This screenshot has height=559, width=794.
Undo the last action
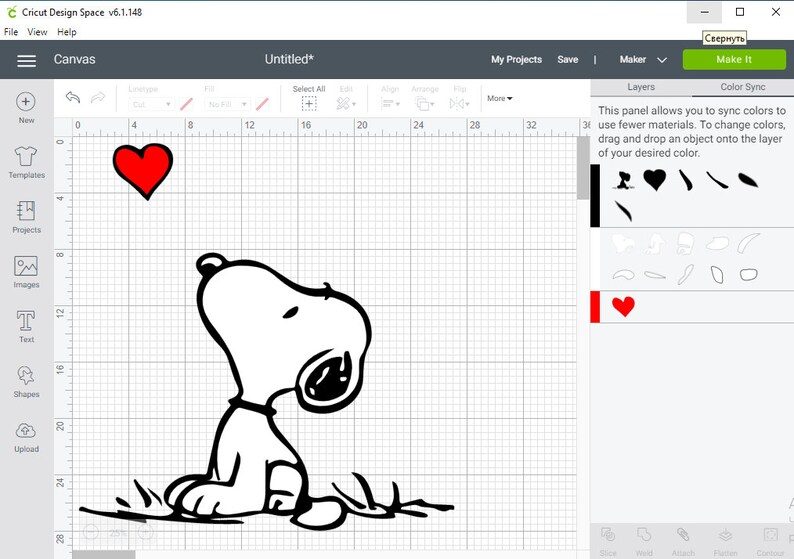73,97
